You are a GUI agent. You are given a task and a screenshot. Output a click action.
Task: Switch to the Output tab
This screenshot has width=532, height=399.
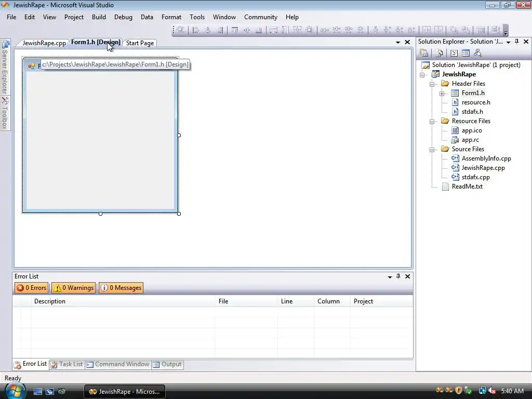[168, 364]
